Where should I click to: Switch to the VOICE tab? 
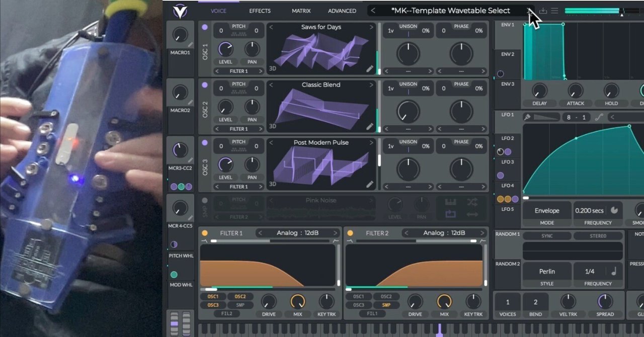(218, 11)
